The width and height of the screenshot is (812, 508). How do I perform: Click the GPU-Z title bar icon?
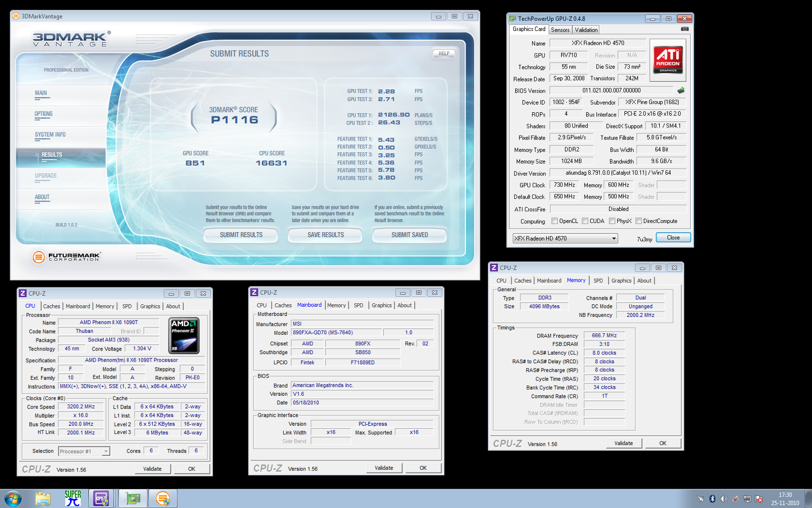pos(513,19)
